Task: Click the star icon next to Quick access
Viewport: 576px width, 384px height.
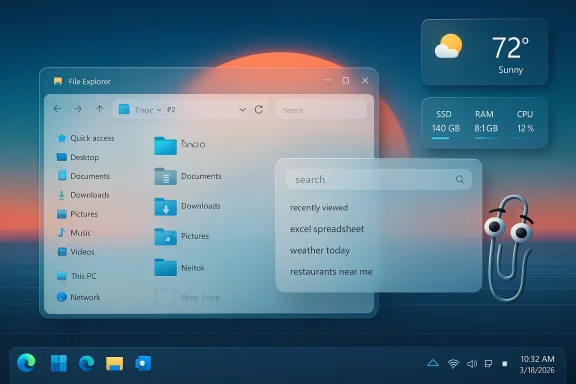Action: (62, 138)
